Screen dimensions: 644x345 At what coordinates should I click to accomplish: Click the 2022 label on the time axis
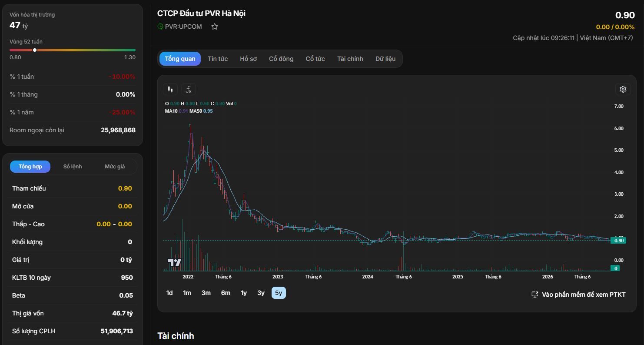[188, 277]
